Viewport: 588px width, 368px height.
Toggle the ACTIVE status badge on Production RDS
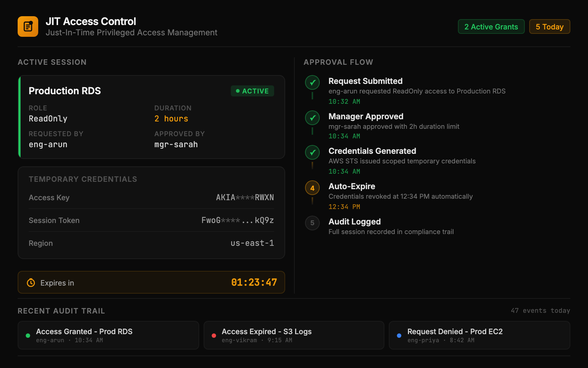click(x=252, y=91)
